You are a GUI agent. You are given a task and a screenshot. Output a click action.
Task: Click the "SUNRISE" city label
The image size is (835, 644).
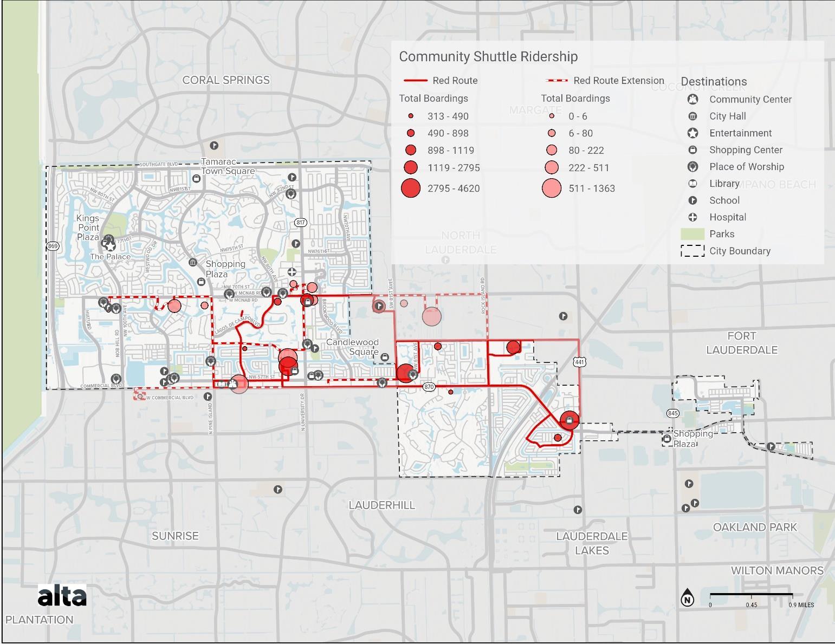tap(175, 536)
